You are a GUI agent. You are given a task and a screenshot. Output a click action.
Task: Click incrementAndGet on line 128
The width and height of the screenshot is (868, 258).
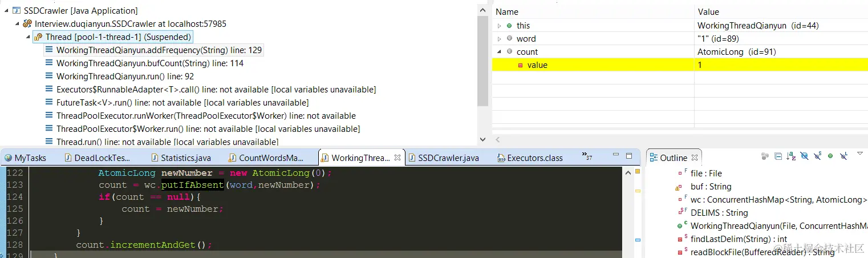coord(152,245)
